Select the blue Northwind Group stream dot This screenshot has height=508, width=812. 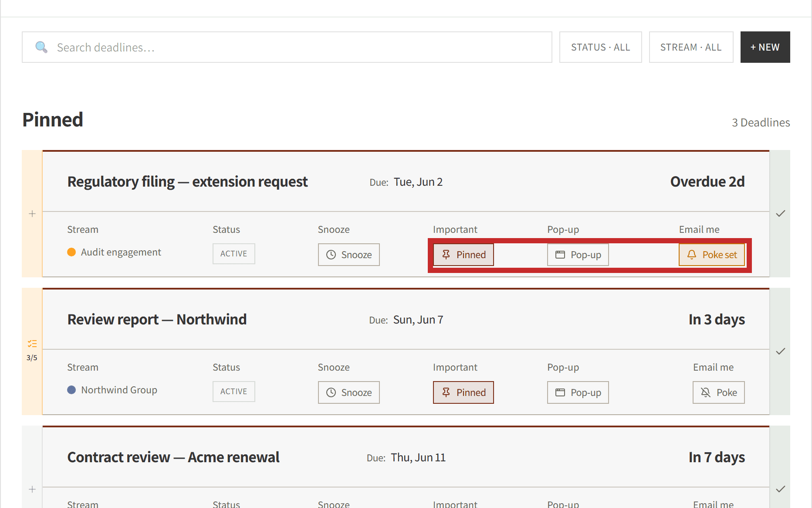pos(71,390)
